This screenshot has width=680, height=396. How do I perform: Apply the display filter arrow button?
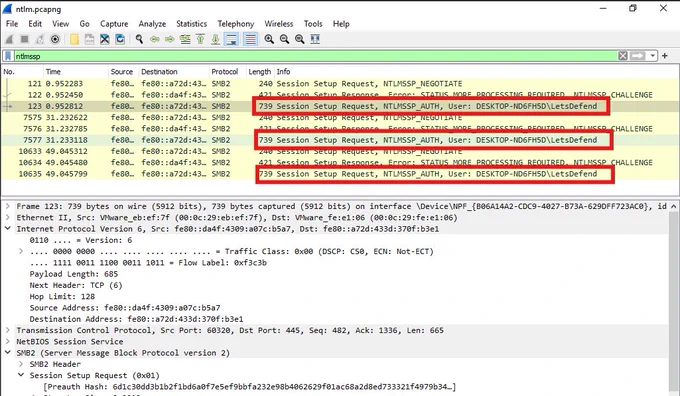pyautogui.click(x=638, y=56)
